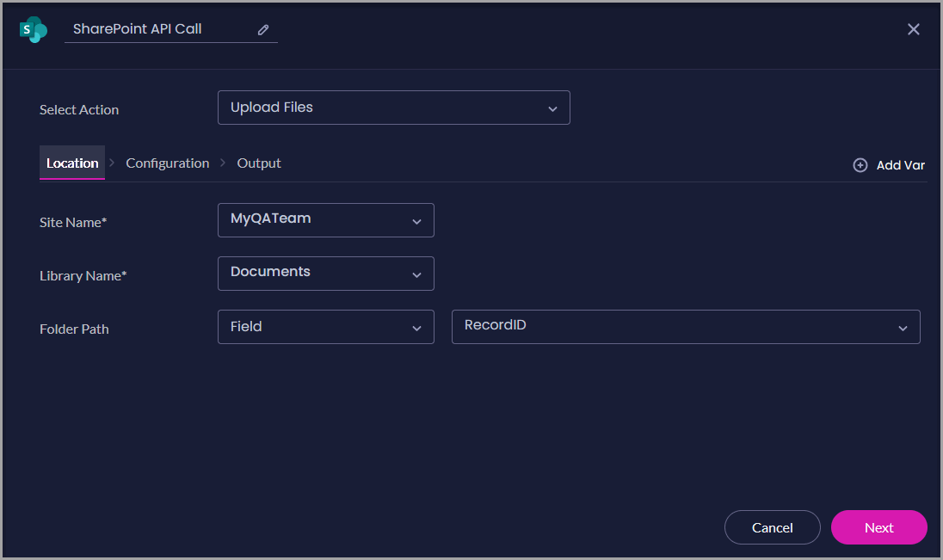Close the SharePoint API Call dialog

913,29
